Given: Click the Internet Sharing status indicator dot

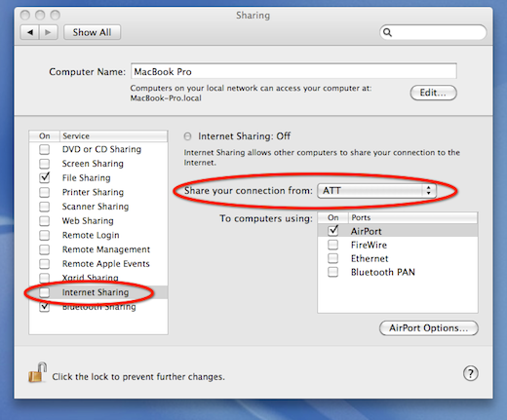Looking at the screenshot, I should [187, 136].
